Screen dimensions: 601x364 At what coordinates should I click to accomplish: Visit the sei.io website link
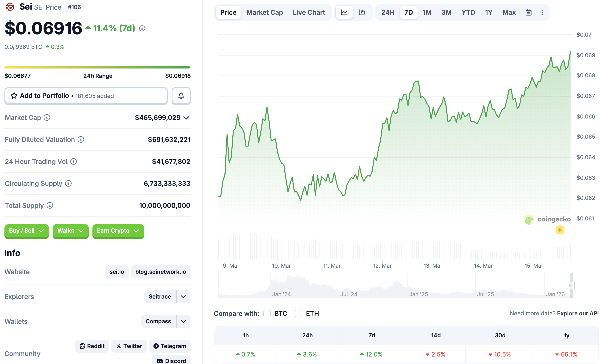pyautogui.click(x=117, y=272)
